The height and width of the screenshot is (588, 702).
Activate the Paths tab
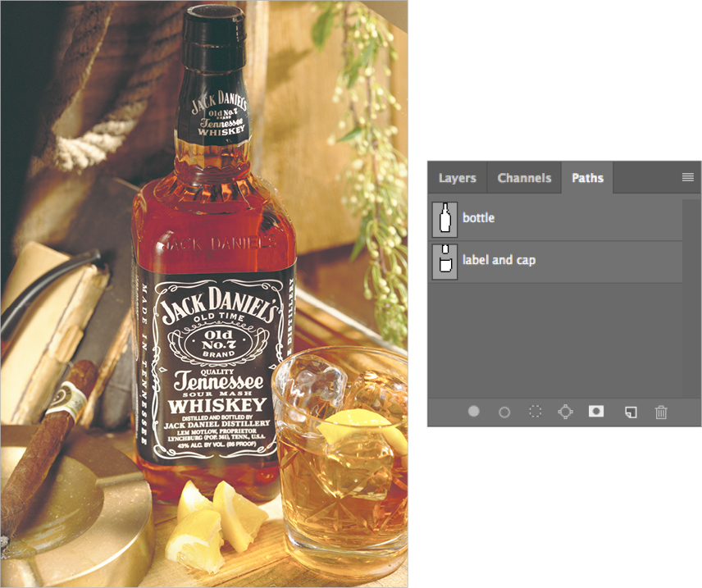(587, 177)
